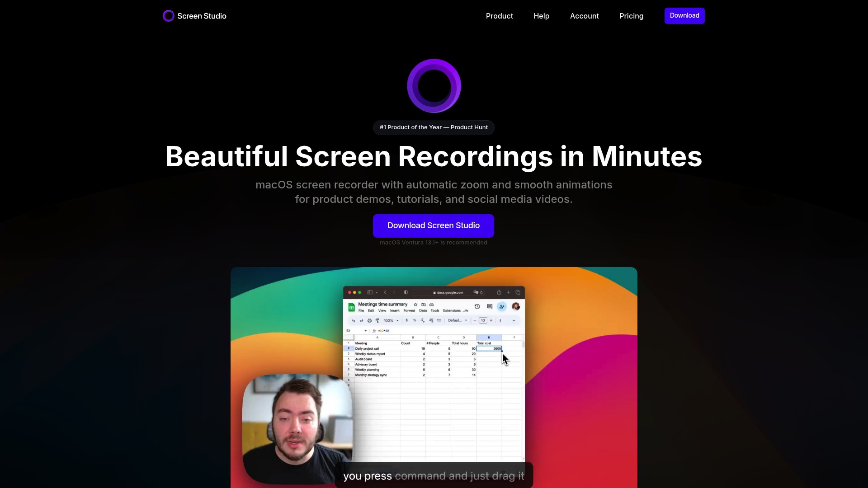Screen dimensions: 868x488
Task: Open the 100% zoom dropdown in Sheets
Action: (391, 321)
